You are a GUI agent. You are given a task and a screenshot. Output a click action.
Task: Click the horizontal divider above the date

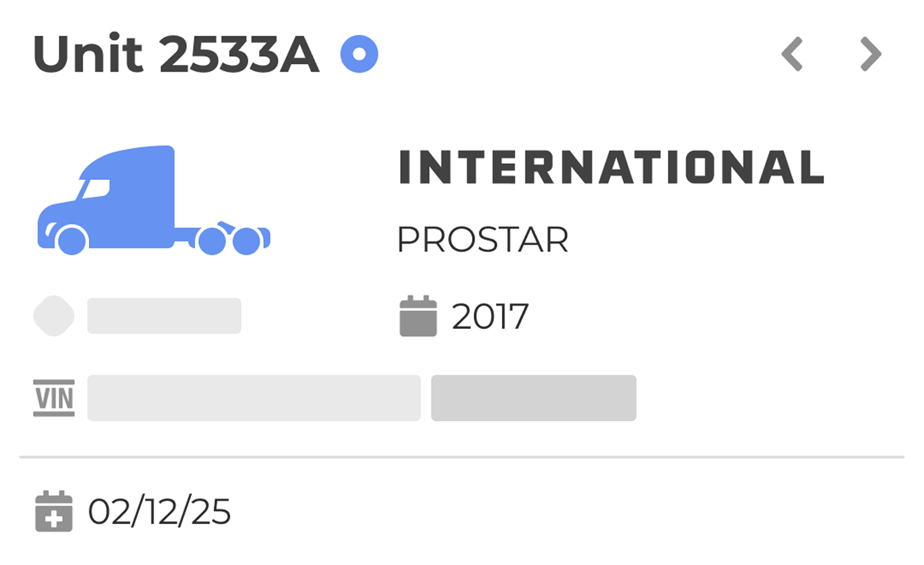click(462, 457)
